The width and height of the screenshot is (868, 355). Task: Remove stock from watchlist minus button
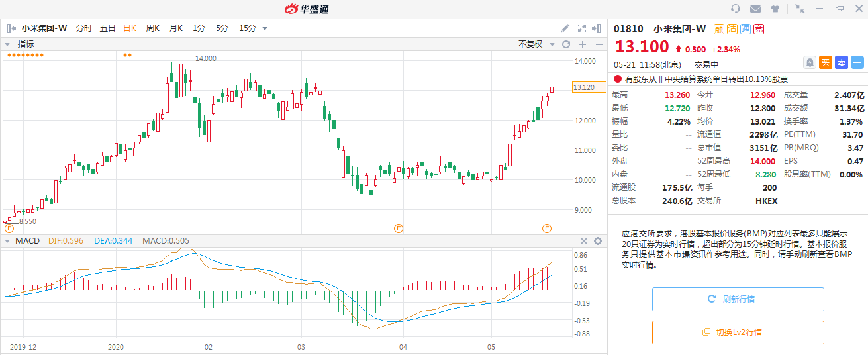tap(857, 62)
